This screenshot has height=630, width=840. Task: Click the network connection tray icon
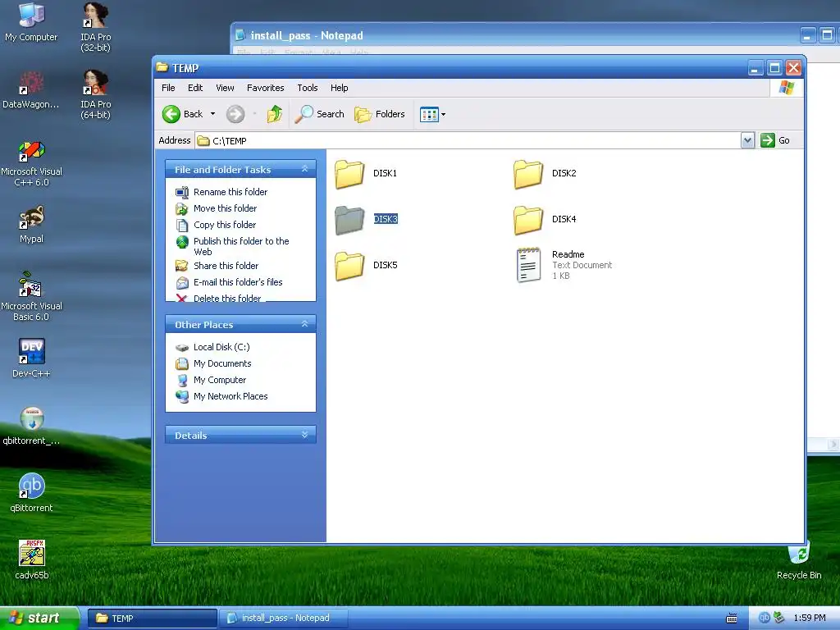tap(779, 618)
